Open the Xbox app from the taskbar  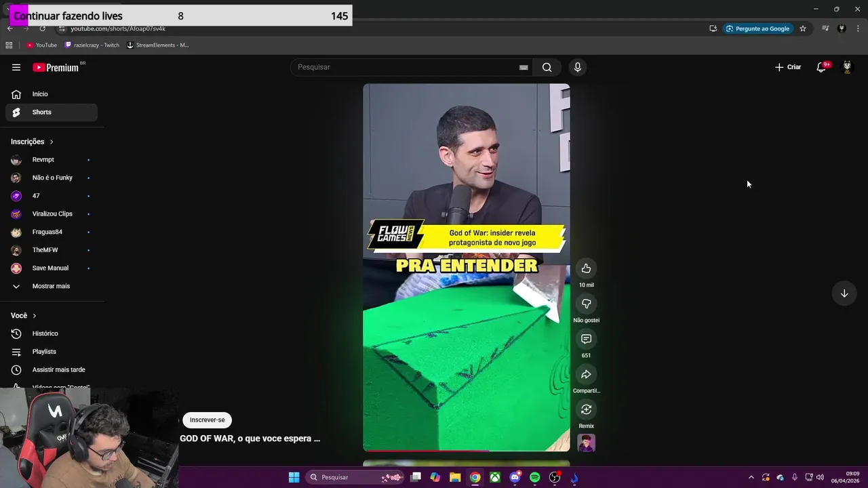pos(496,477)
